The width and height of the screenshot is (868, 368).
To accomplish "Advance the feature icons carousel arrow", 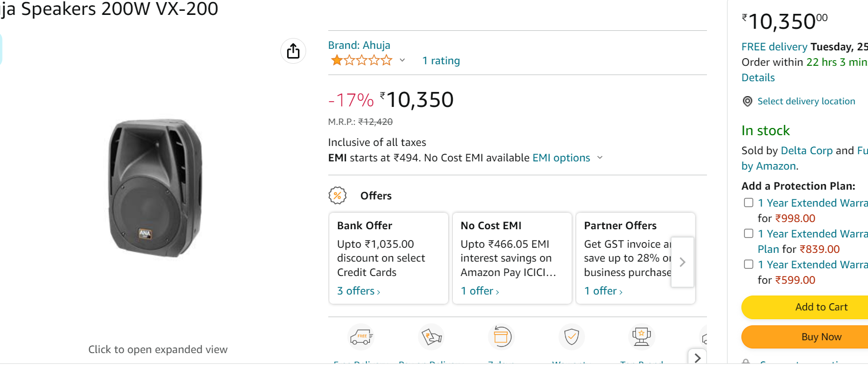I will click(697, 357).
